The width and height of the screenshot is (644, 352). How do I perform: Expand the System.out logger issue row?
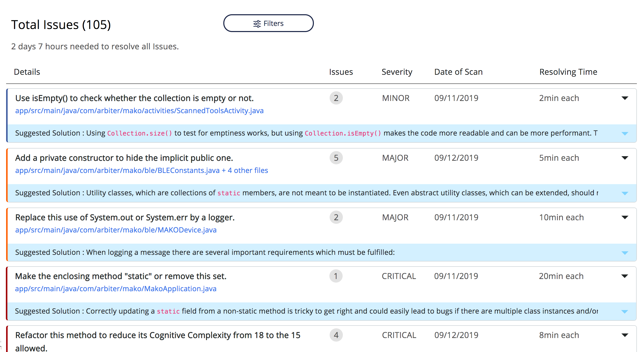[625, 217]
